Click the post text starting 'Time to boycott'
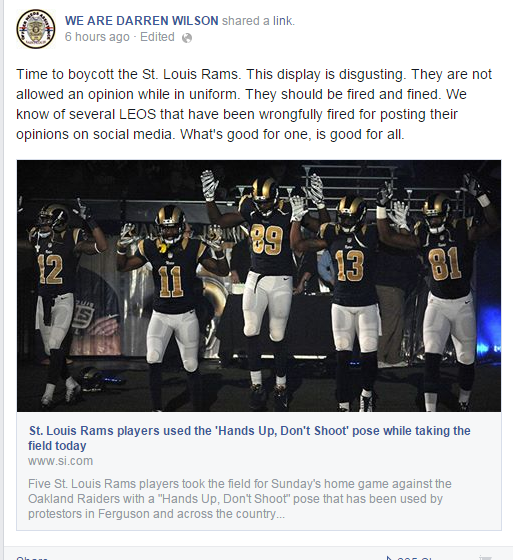The image size is (513, 560). coord(254,104)
